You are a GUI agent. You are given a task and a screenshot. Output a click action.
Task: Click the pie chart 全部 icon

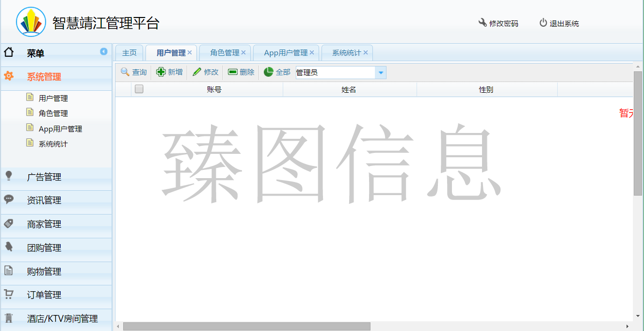tap(269, 72)
